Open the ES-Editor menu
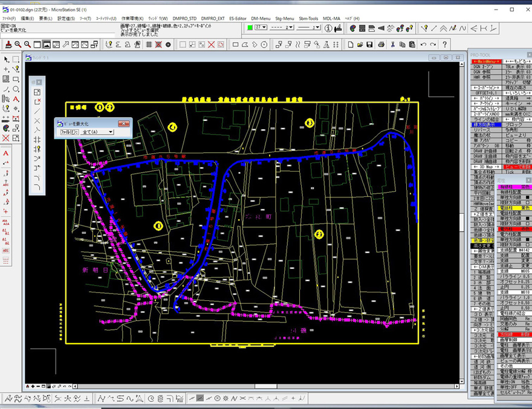 coord(236,19)
